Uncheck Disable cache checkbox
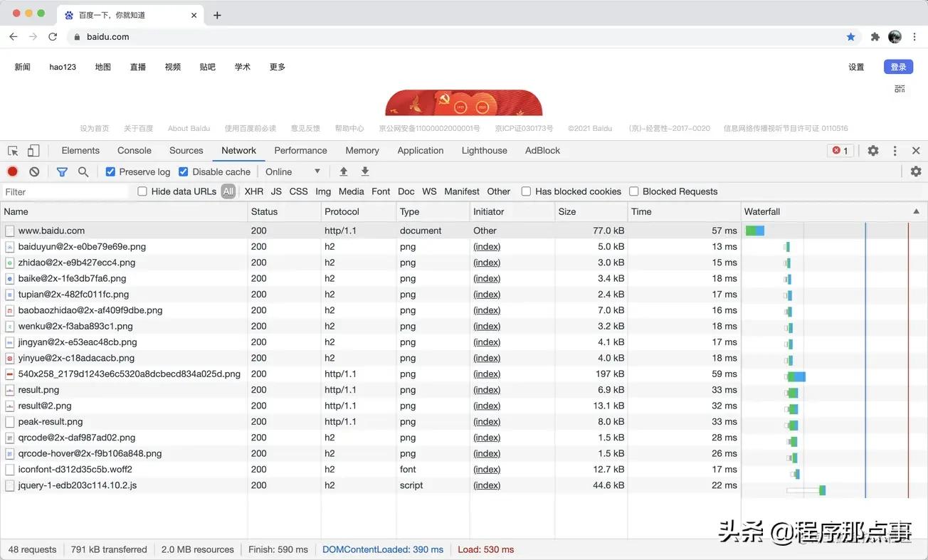 point(184,171)
